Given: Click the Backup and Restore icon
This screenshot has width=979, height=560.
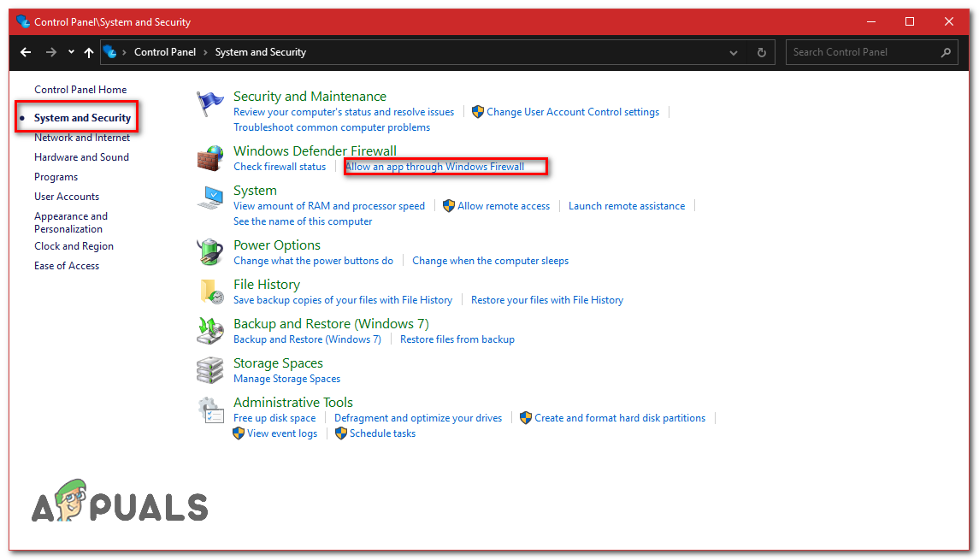Looking at the screenshot, I should coord(209,329).
